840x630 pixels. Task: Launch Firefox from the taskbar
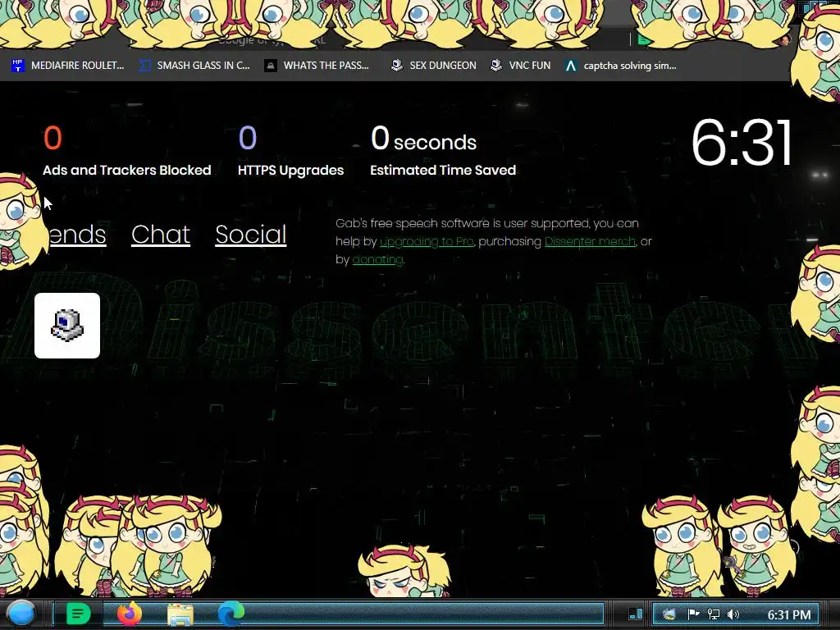pos(129,614)
